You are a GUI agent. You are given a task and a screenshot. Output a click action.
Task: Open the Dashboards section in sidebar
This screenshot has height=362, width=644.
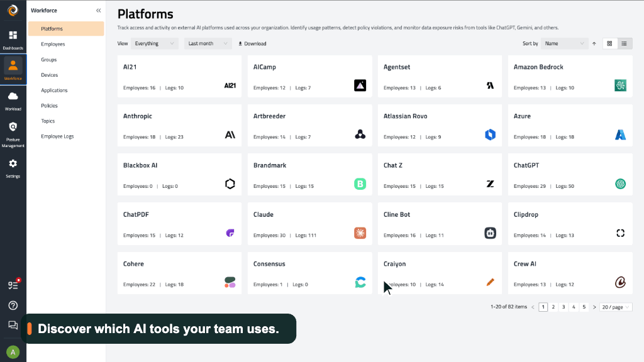pos(13,40)
